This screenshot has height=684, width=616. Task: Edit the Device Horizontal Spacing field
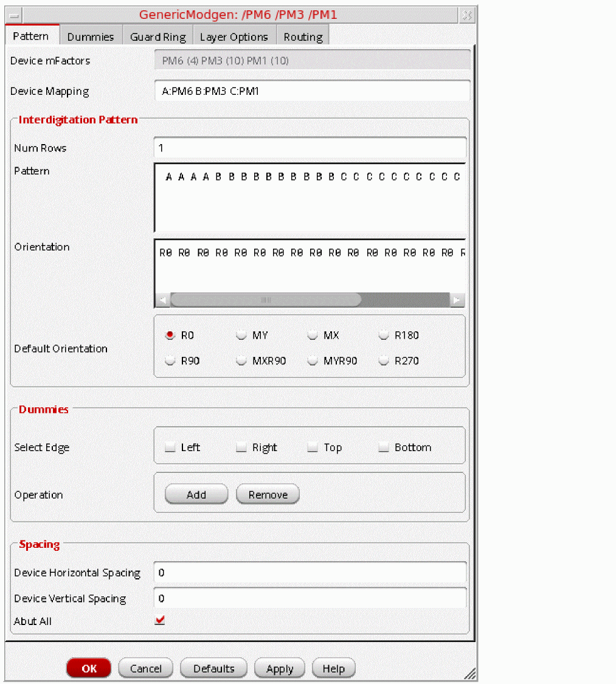pos(310,572)
